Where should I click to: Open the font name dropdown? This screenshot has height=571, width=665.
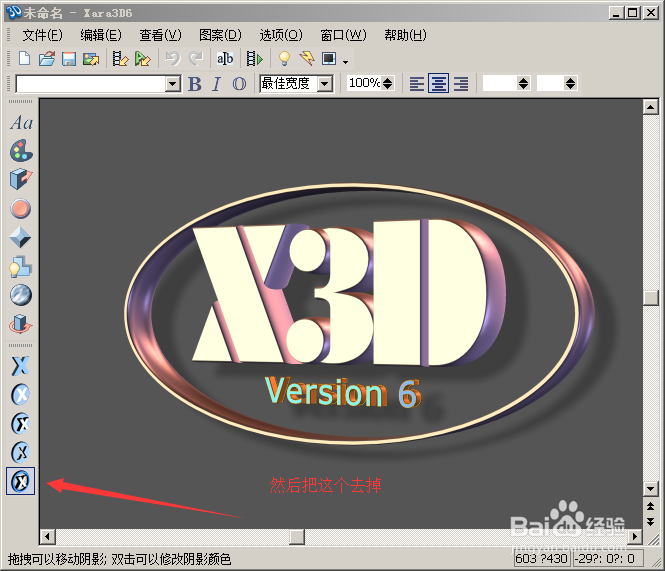click(173, 84)
